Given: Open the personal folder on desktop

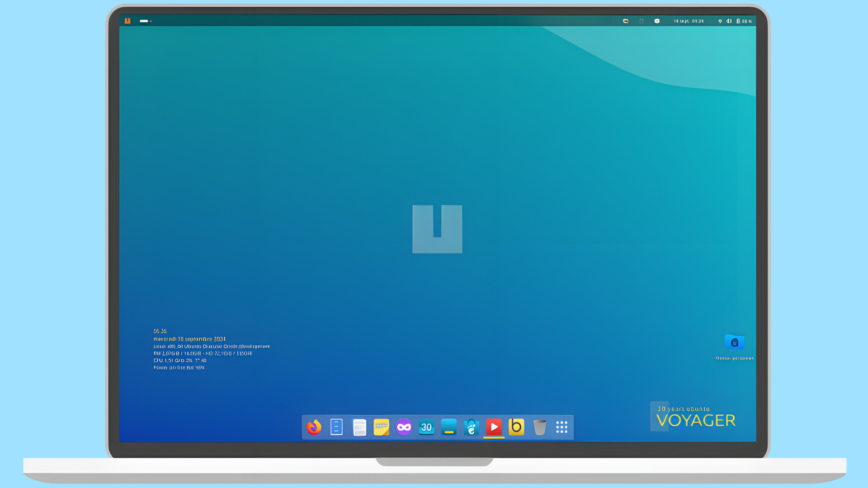Looking at the screenshot, I should pos(734,343).
